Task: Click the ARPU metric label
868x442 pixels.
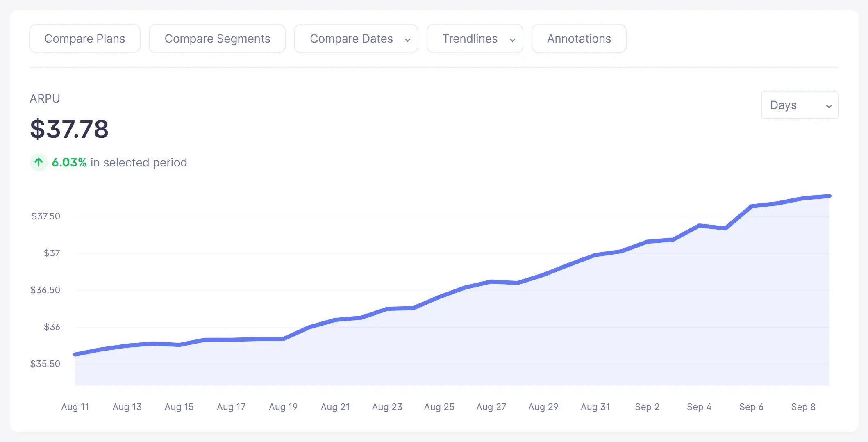Action: click(x=45, y=98)
